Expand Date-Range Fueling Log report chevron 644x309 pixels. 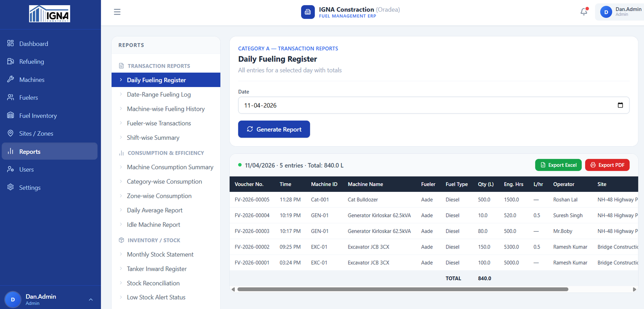point(121,94)
